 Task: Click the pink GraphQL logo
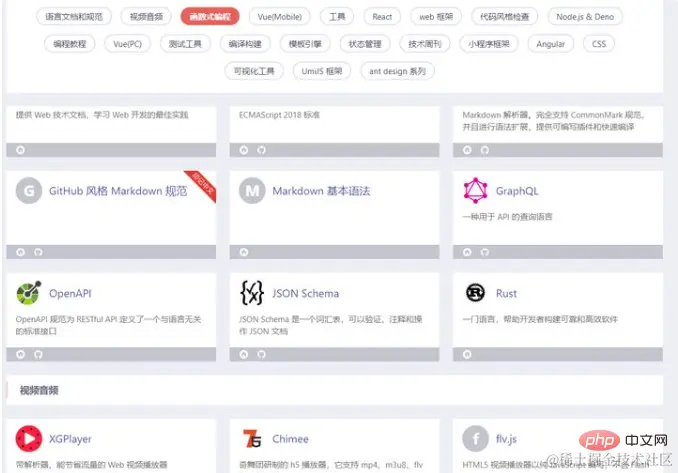(476, 191)
